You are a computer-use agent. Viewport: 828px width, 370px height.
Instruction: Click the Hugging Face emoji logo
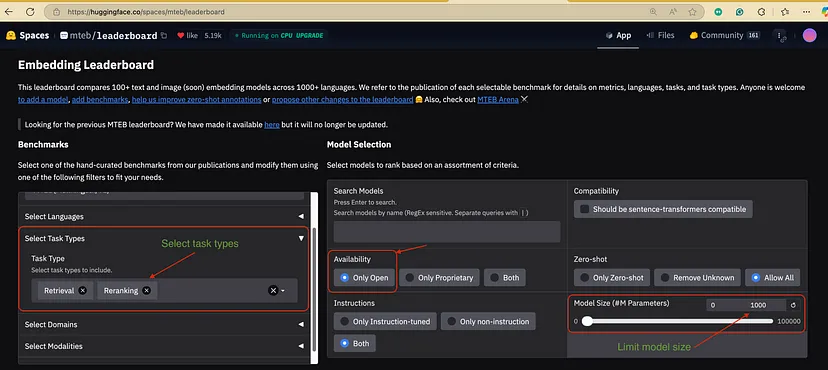(x=11, y=35)
